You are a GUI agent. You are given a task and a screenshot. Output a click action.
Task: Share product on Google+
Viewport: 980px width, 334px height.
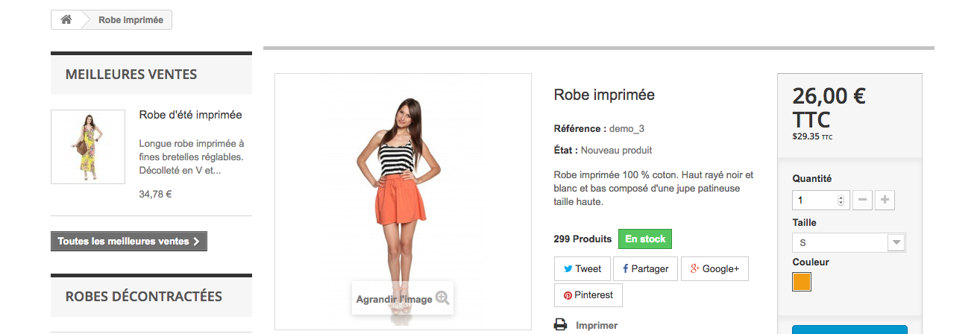[714, 269]
